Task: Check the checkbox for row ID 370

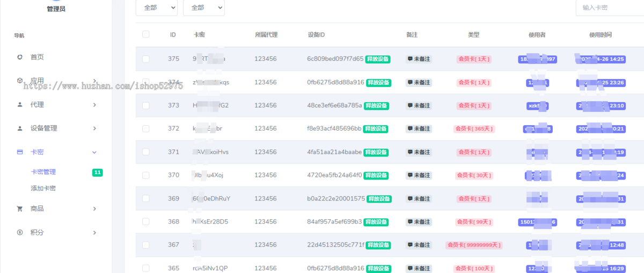Action: (x=146, y=175)
